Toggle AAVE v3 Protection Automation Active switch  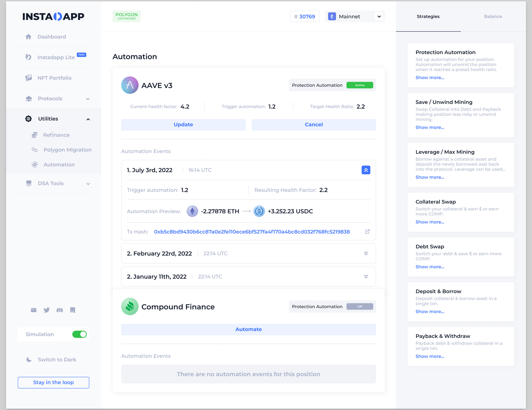coord(360,85)
